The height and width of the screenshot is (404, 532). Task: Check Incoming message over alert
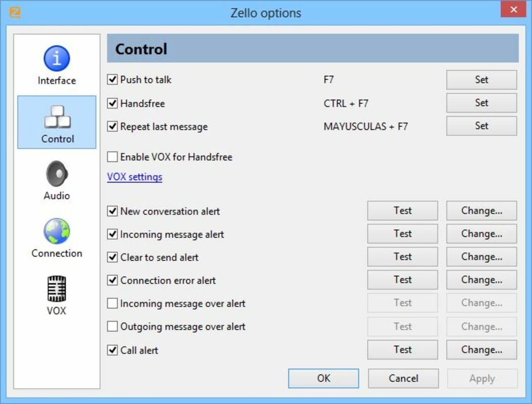pyautogui.click(x=112, y=303)
